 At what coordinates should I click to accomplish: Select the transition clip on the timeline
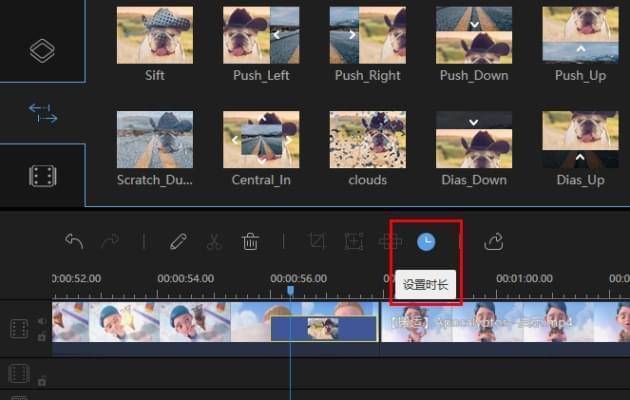click(323, 328)
